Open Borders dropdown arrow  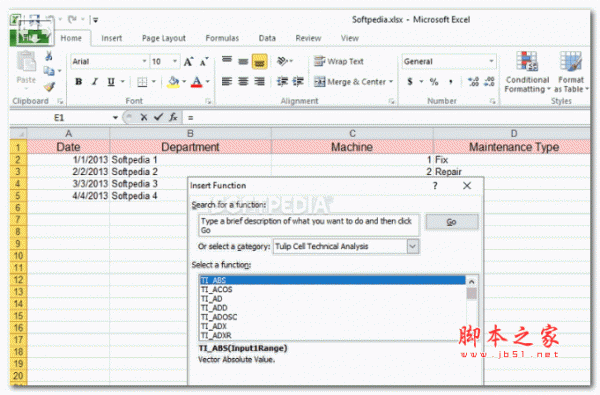point(153,82)
